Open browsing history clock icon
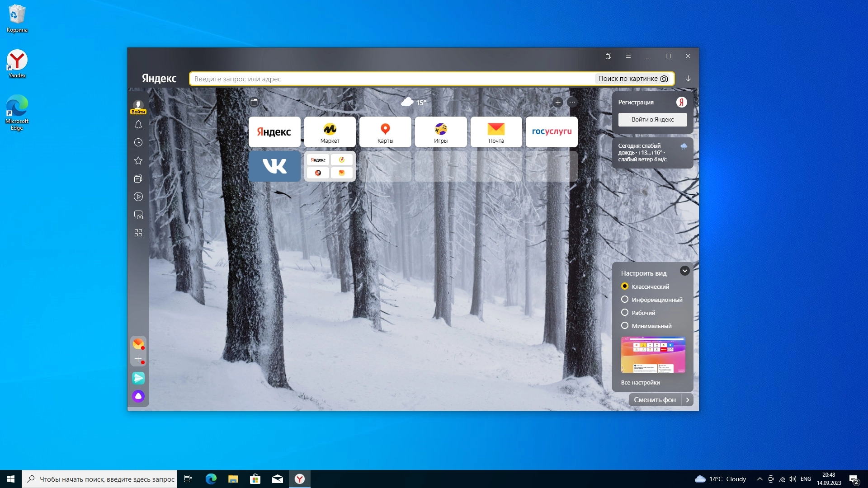The image size is (868, 488). 138,142
